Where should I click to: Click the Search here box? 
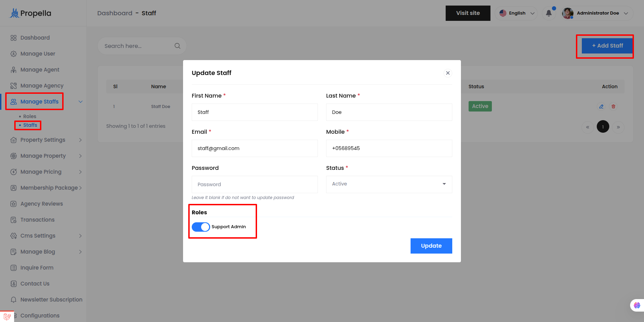point(142,46)
